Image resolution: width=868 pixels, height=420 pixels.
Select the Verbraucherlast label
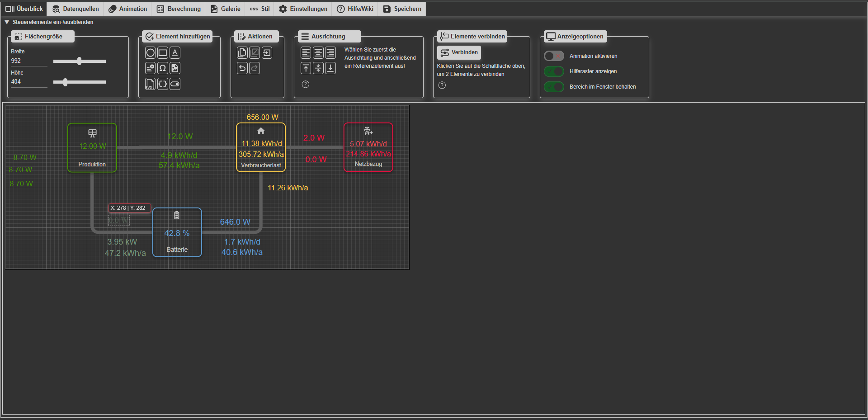261,165
